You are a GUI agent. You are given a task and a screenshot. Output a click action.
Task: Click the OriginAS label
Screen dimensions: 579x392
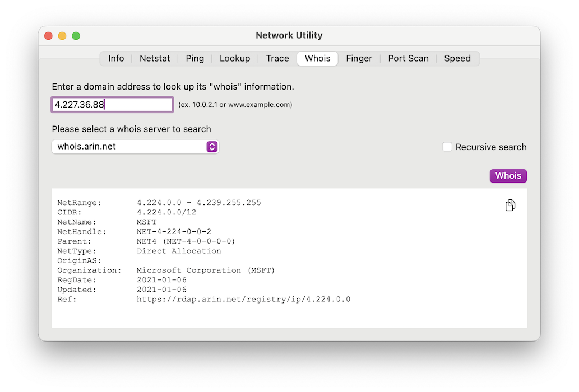pos(79,261)
